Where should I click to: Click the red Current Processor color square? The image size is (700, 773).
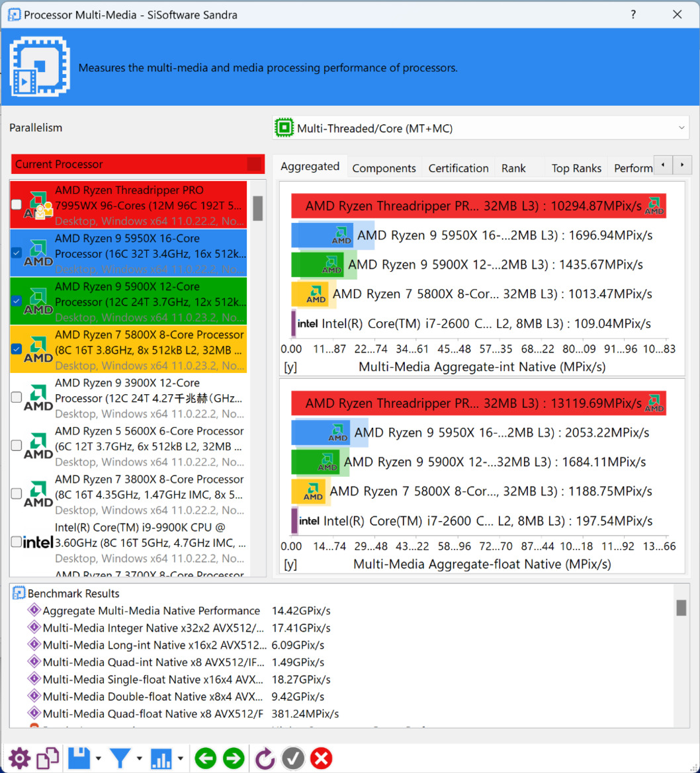click(254, 164)
